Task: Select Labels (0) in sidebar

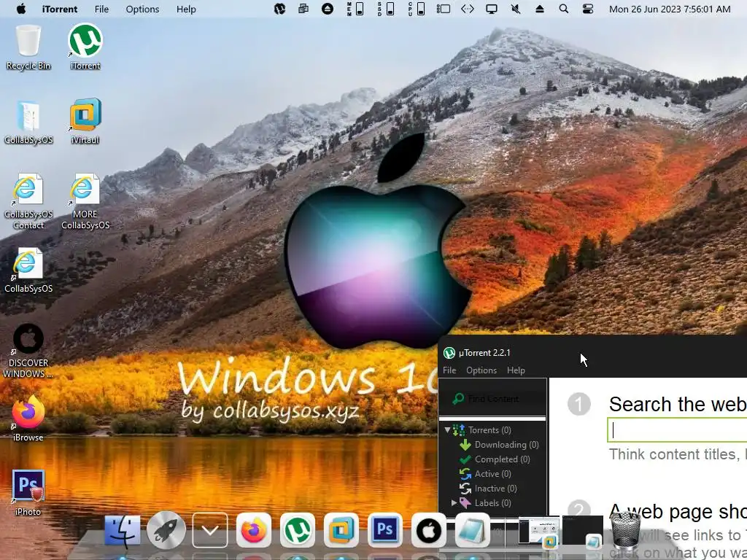Action: 492,503
